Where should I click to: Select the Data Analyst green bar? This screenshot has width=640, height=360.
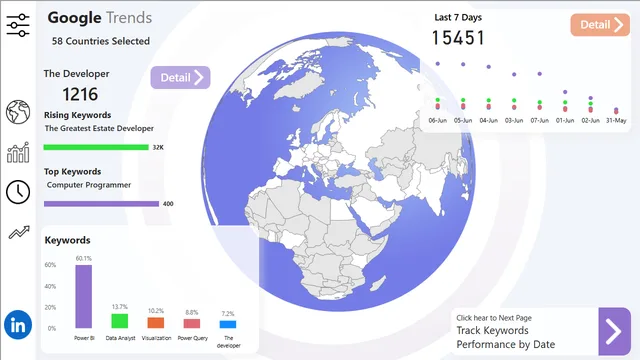[x=120, y=321]
